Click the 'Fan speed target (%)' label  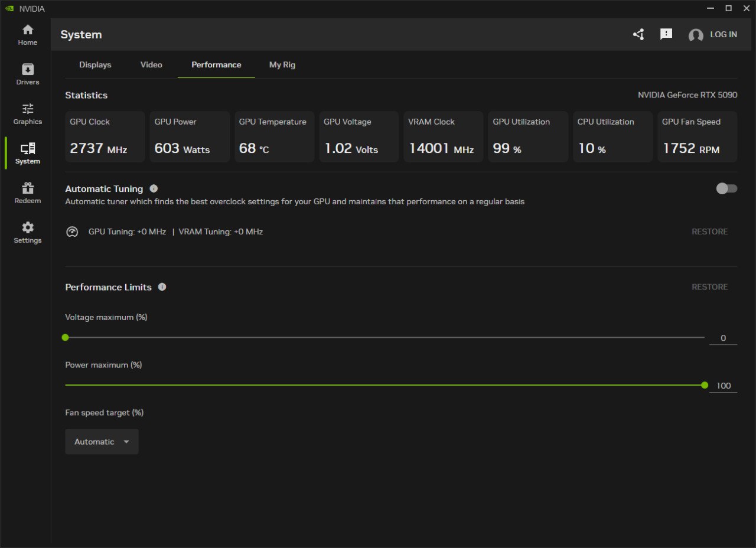pyautogui.click(x=105, y=412)
